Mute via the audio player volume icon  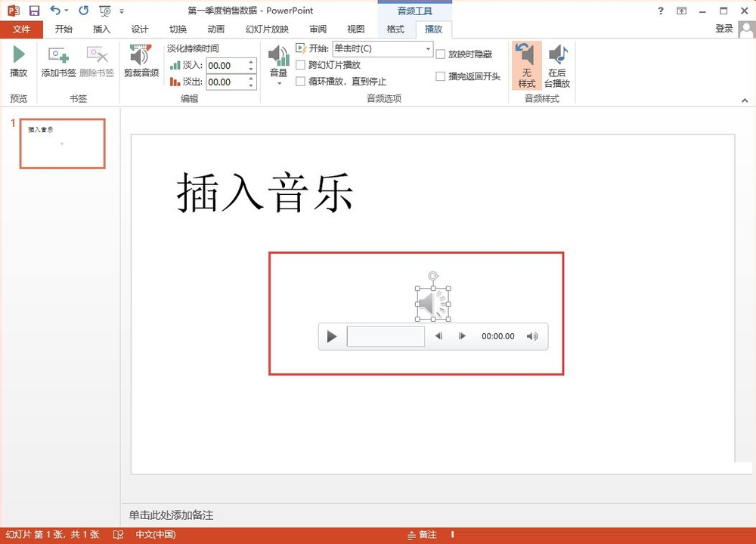(x=532, y=336)
